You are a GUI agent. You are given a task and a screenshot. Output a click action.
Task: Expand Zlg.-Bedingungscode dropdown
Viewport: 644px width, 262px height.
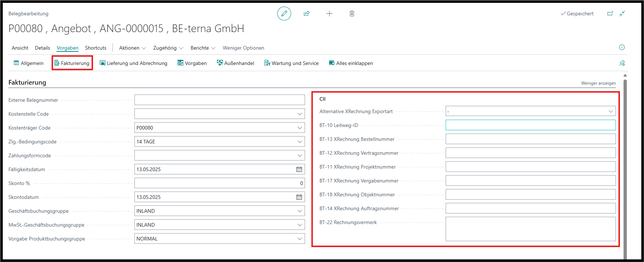click(300, 142)
